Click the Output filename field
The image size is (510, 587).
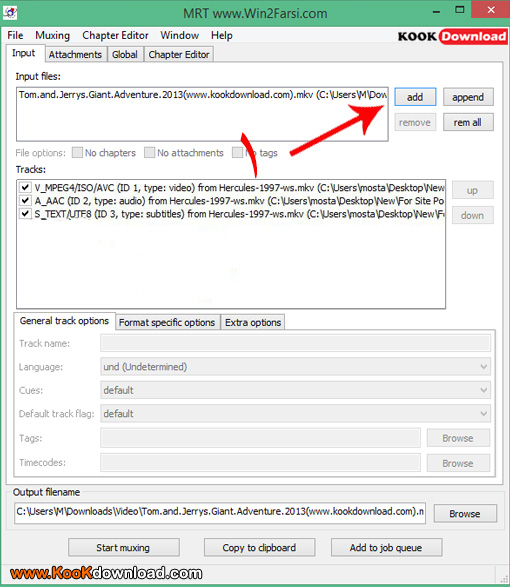click(x=220, y=512)
